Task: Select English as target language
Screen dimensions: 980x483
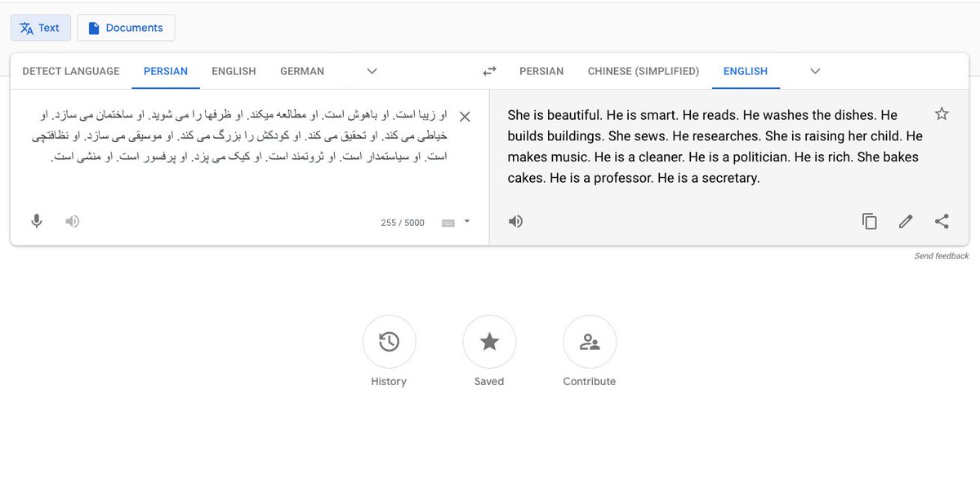Action: [x=746, y=71]
